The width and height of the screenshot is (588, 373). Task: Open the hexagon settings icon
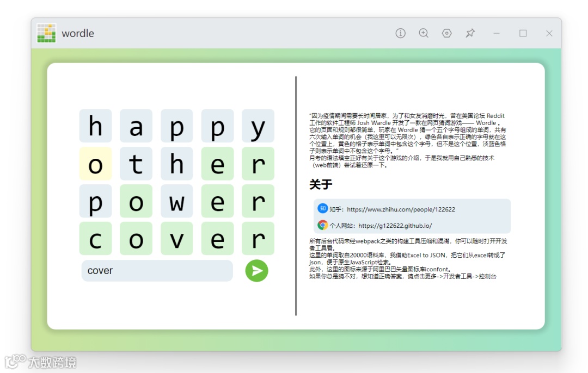(446, 33)
